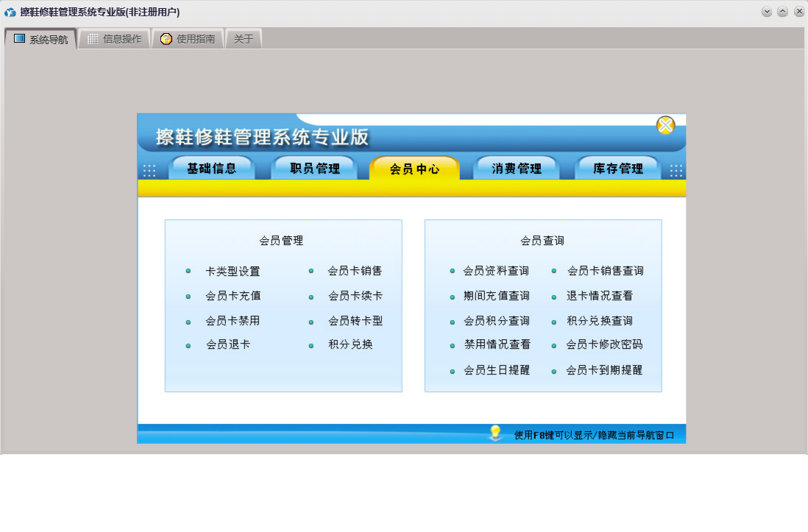The height and width of the screenshot is (532, 808).
Task: Open 会员生日提醒
Action: pyautogui.click(x=496, y=370)
